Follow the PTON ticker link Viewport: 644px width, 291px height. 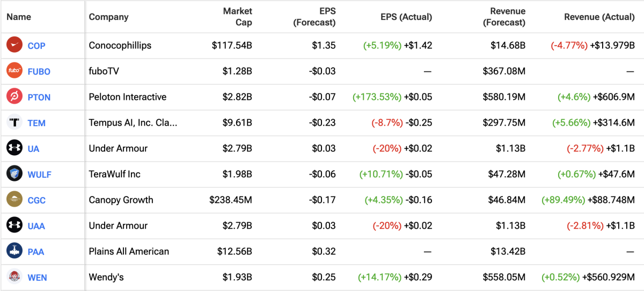39,97
